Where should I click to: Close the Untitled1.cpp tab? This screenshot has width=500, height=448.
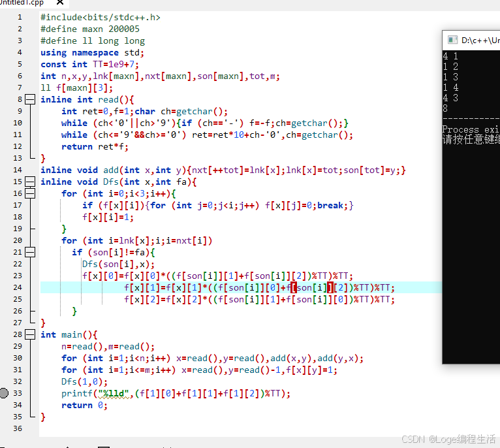[59, 2]
